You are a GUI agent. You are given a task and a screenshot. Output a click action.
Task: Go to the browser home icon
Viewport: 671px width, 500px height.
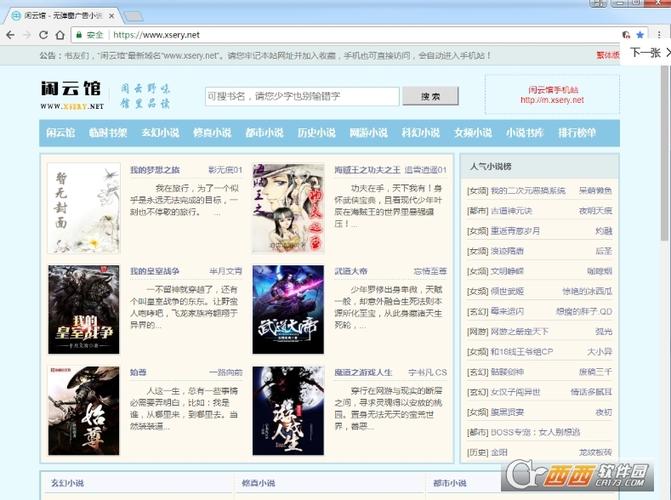coord(60,35)
